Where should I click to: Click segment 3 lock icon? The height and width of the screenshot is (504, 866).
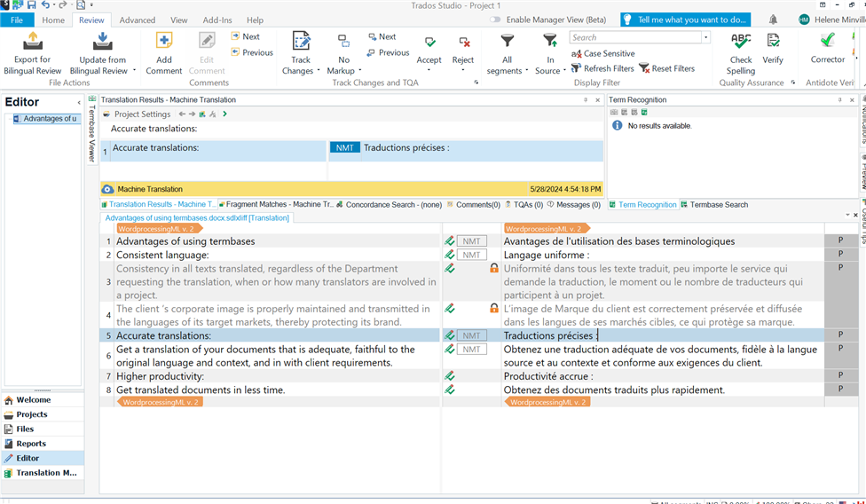tap(494, 268)
